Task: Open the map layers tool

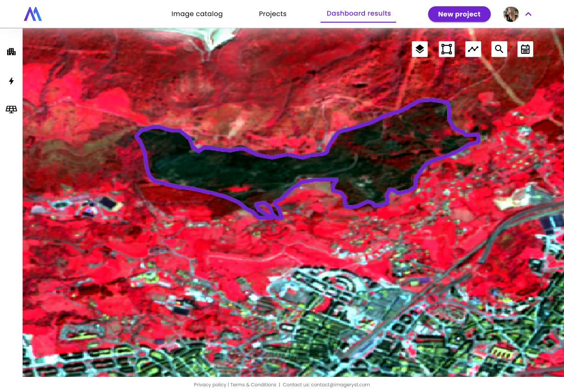Action: pos(420,49)
